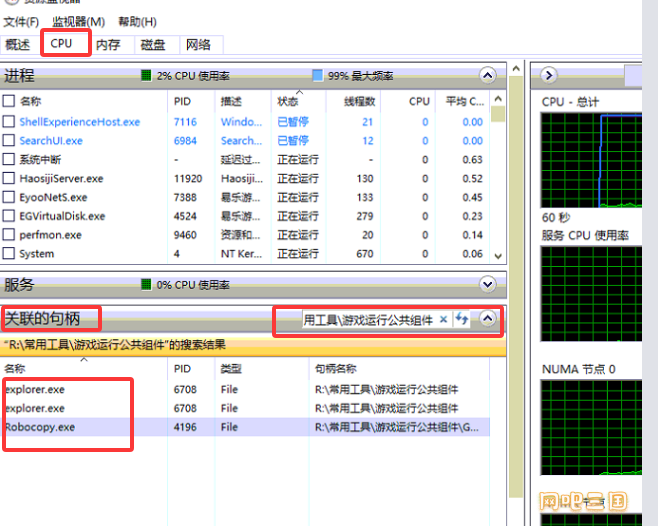
Task: Switch to the 概述 tab
Action: (x=18, y=44)
